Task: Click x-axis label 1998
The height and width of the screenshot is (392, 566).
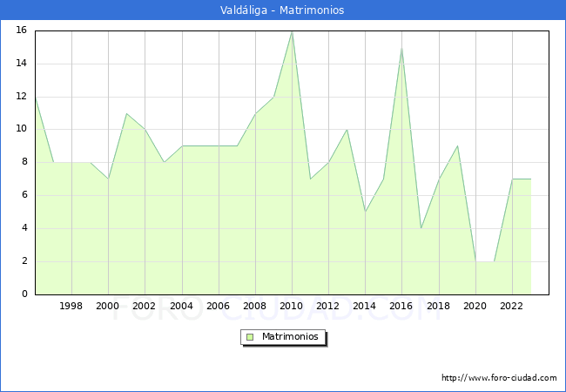Action: (x=71, y=306)
